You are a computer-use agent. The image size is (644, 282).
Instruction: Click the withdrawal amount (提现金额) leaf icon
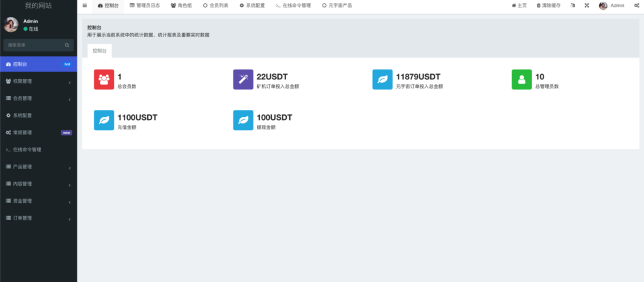point(243,121)
